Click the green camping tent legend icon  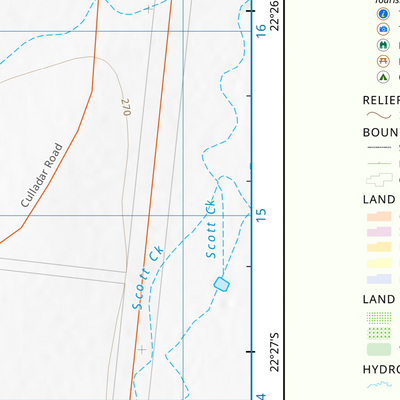coord(383,77)
